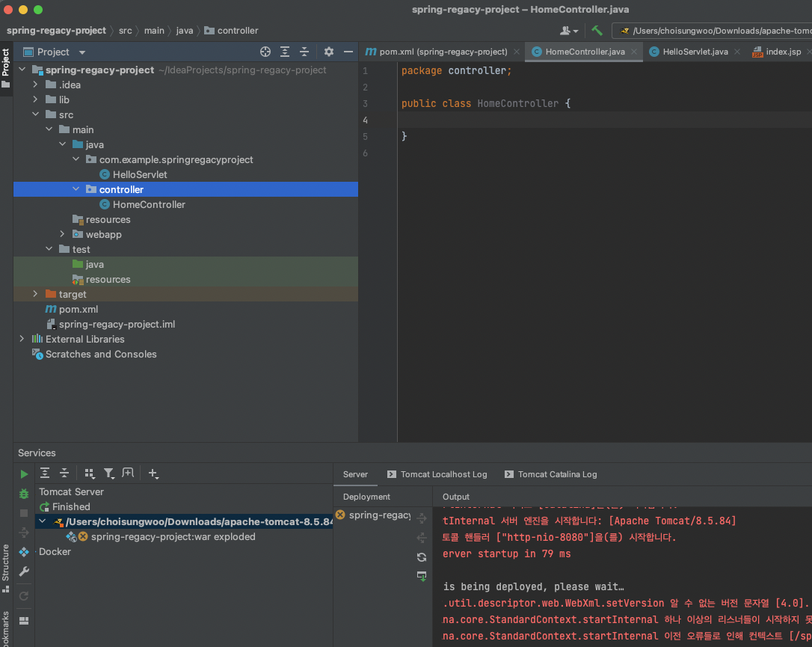Expand the lib folder
This screenshot has height=647, width=812.
(35, 99)
